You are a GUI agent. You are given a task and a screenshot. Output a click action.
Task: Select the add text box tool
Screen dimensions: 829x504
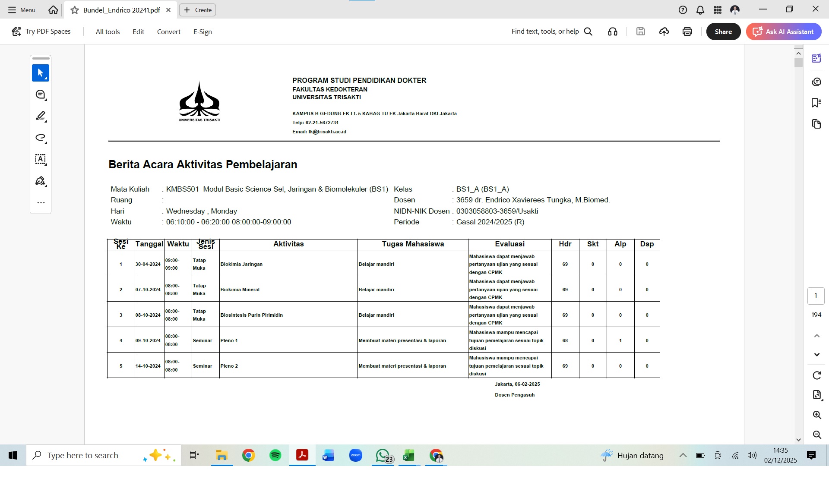pyautogui.click(x=41, y=159)
